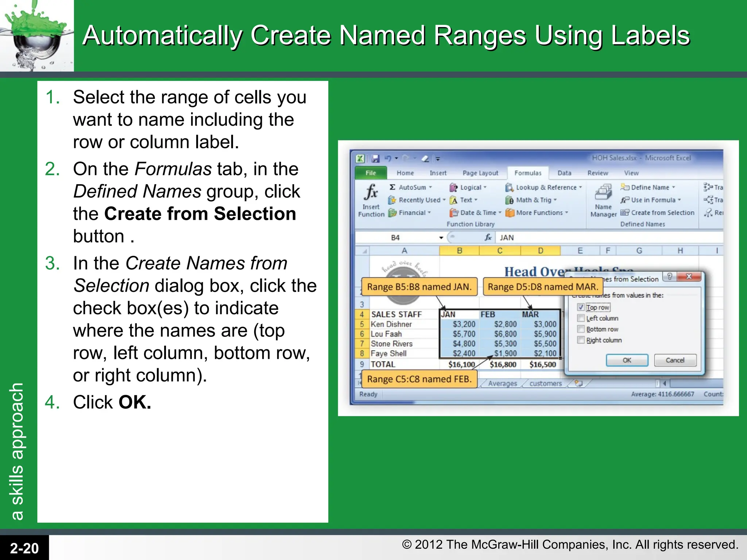Switch to the View tab
This screenshot has height=560, width=747.
631,173
